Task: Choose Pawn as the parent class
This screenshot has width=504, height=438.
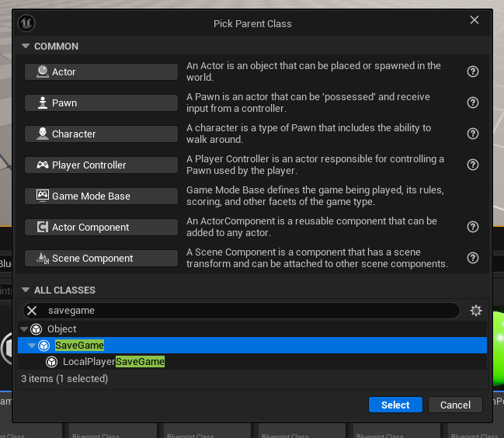Action: click(101, 103)
